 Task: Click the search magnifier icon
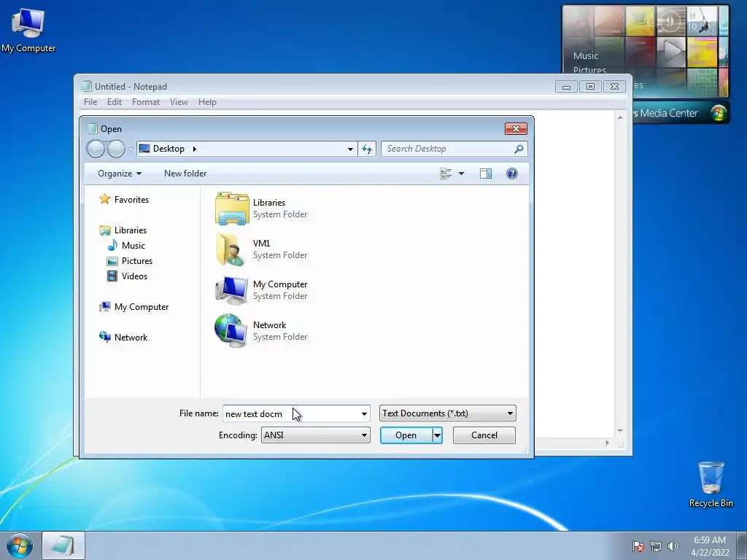click(519, 149)
